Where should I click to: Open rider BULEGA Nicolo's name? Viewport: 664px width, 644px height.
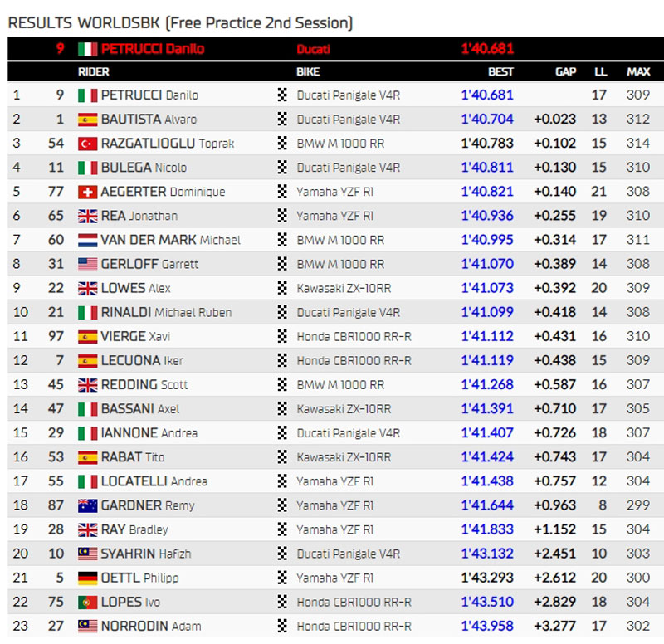pos(144,168)
